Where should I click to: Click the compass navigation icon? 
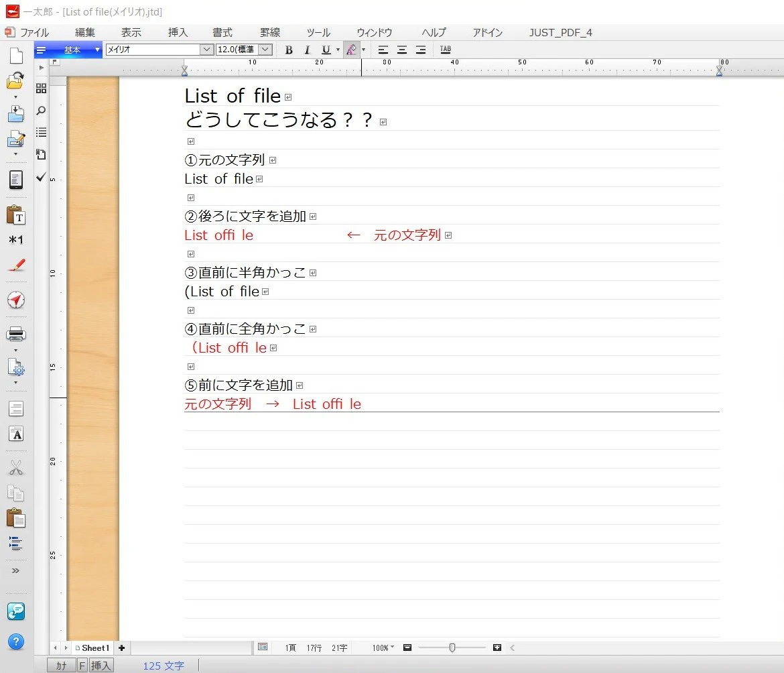tap(16, 300)
